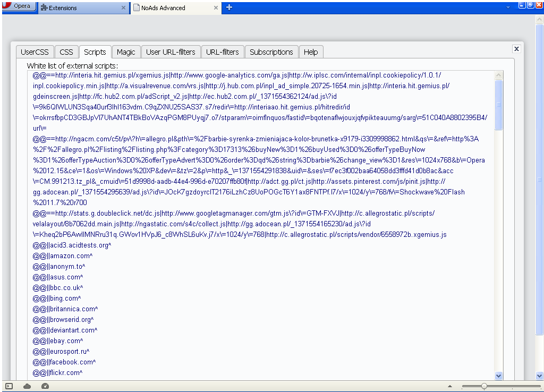The image size is (544, 392).
Task: Click the '@@||eurosport.ru^' entry
Action: pyautogui.click(x=61, y=352)
